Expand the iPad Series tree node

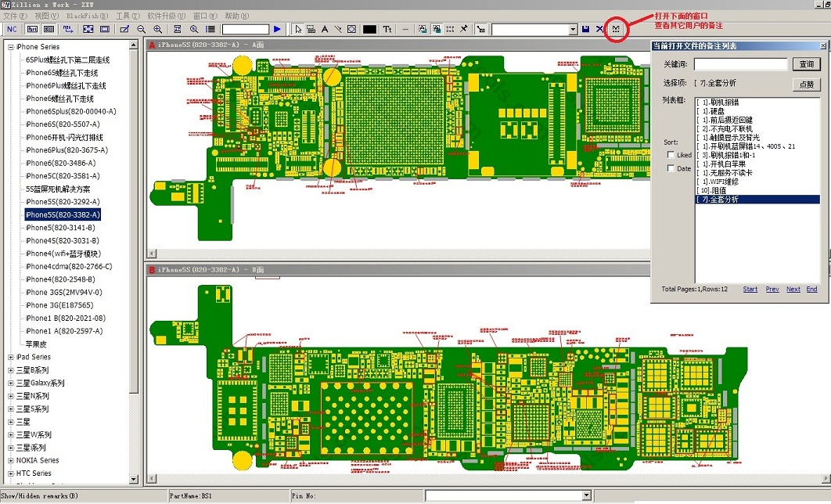point(11,357)
